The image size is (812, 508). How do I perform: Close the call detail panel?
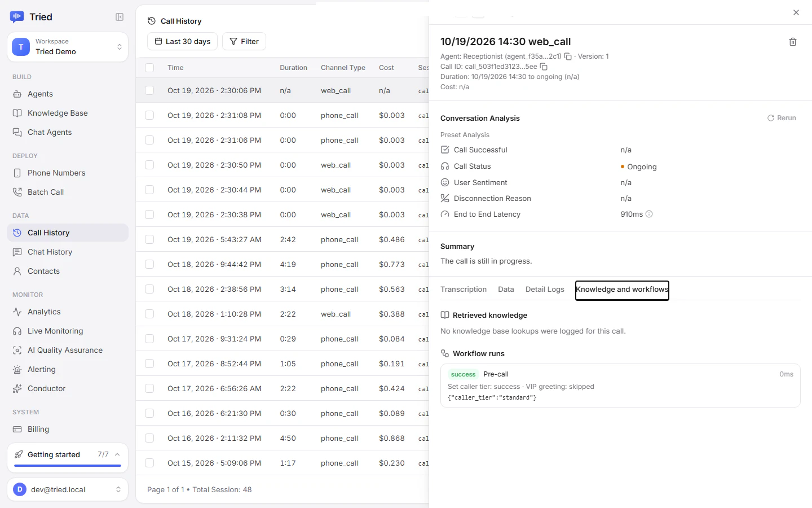coord(796,12)
